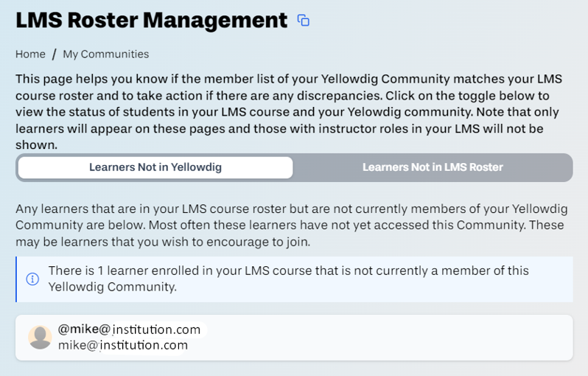
Task: Click the breadcrumb slash separator
Action: click(55, 55)
